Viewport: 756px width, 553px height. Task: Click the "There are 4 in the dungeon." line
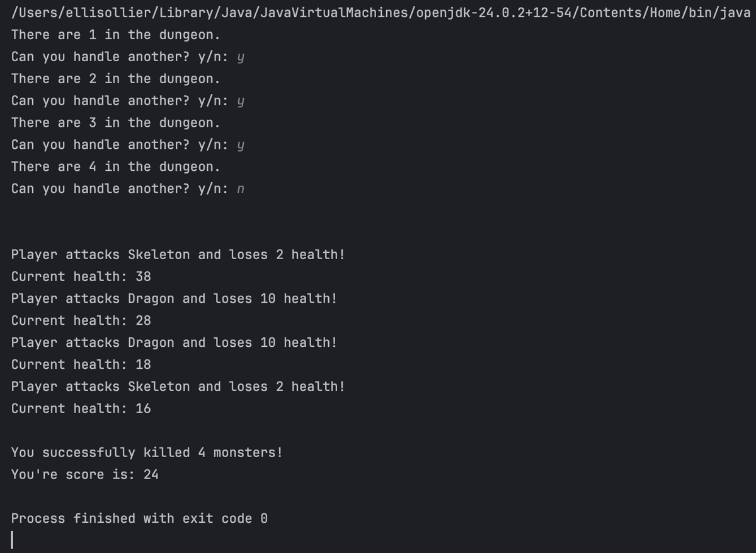pos(116,166)
